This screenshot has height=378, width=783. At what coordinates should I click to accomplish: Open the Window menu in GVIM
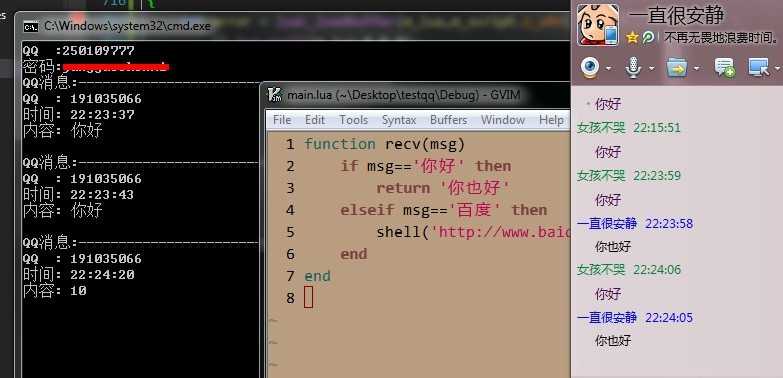tap(503, 120)
